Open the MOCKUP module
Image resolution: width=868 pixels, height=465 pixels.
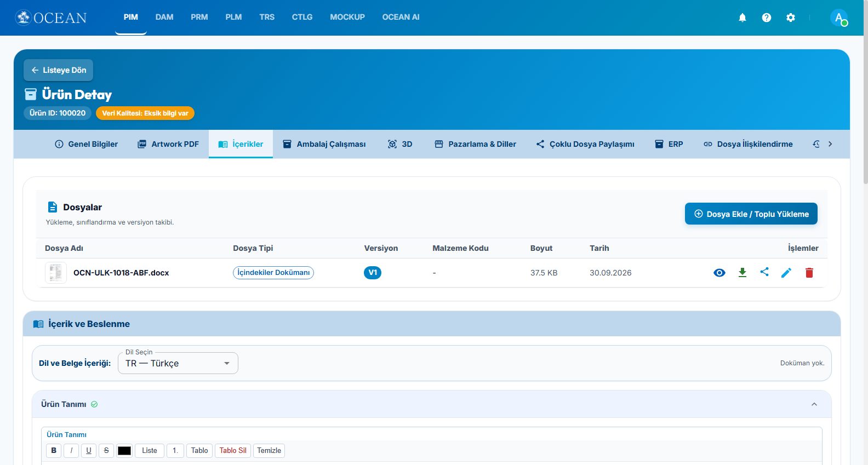(347, 18)
